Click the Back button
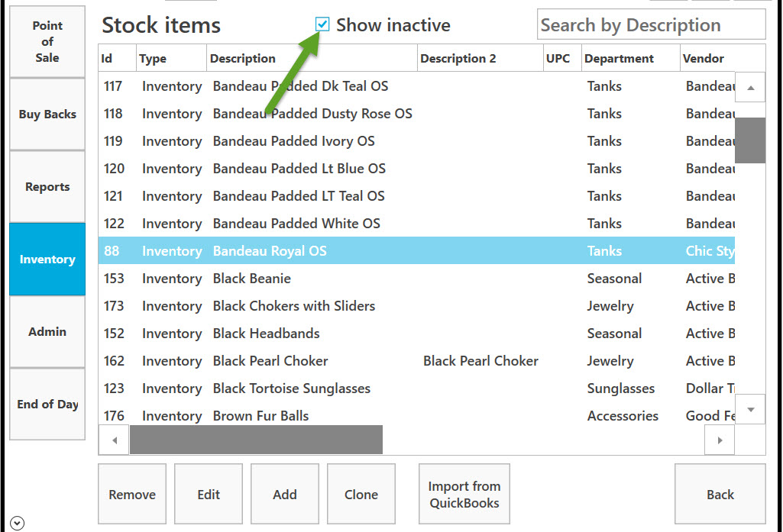The height and width of the screenshot is (532, 783). (x=720, y=494)
